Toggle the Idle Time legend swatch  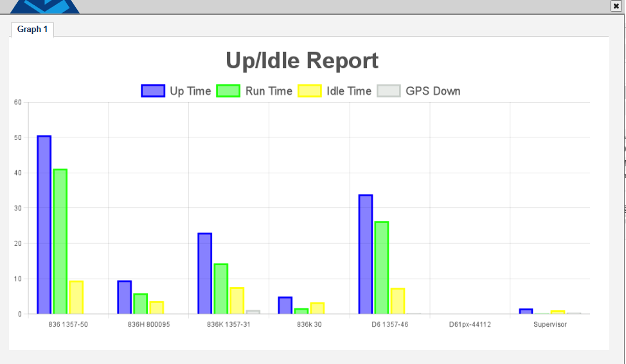(310, 91)
